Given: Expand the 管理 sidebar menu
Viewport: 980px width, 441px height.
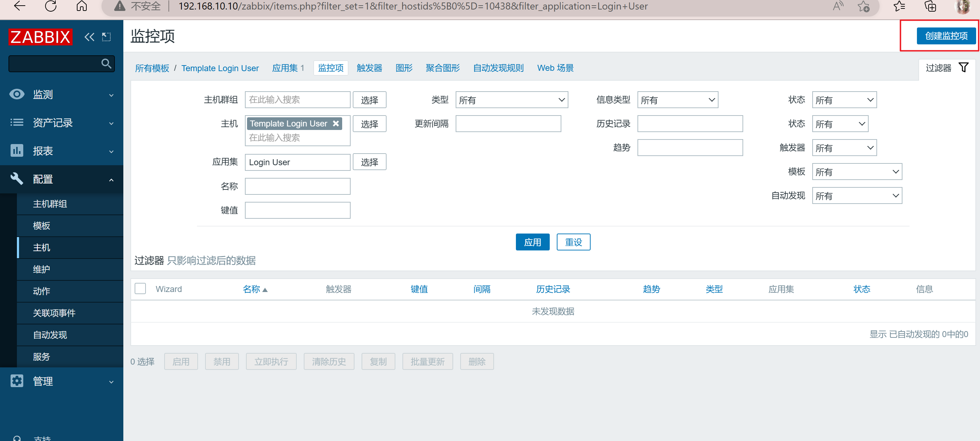Looking at the screenshot, I should [x=62, y=381].
